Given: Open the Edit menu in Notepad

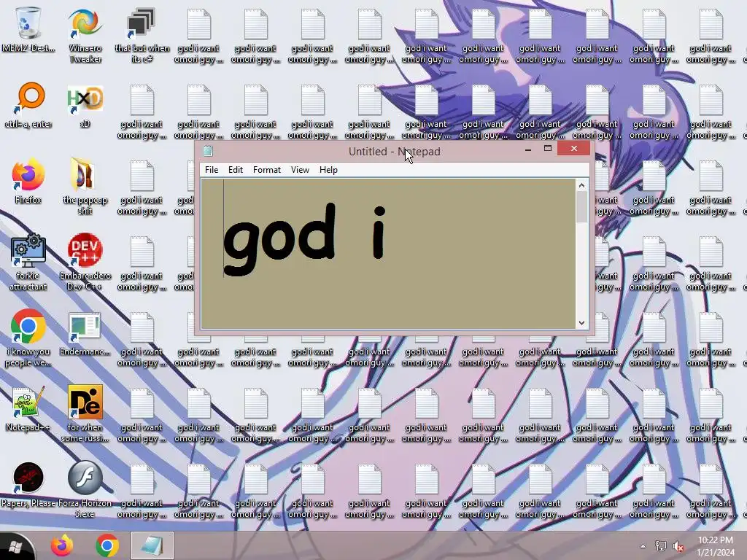Looking at the screenshot, I should click(236, 170).
